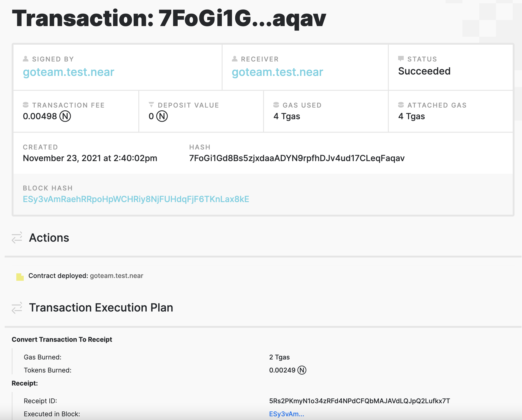Image resolution: width=522 pixels, height=420 pixels.
Task: Click the Deposit Value funnel icon
Action: (151, 105)
